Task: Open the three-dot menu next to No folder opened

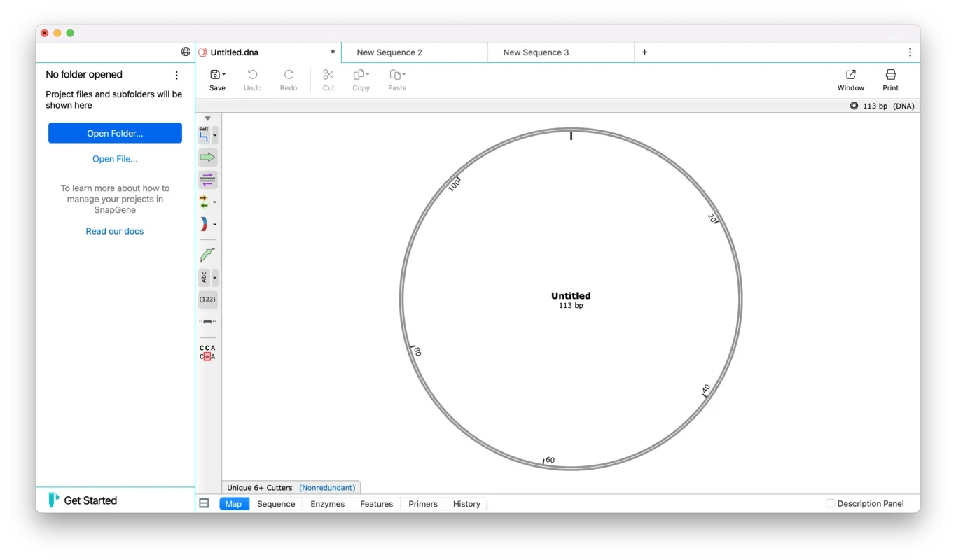Action: point(176,75)
